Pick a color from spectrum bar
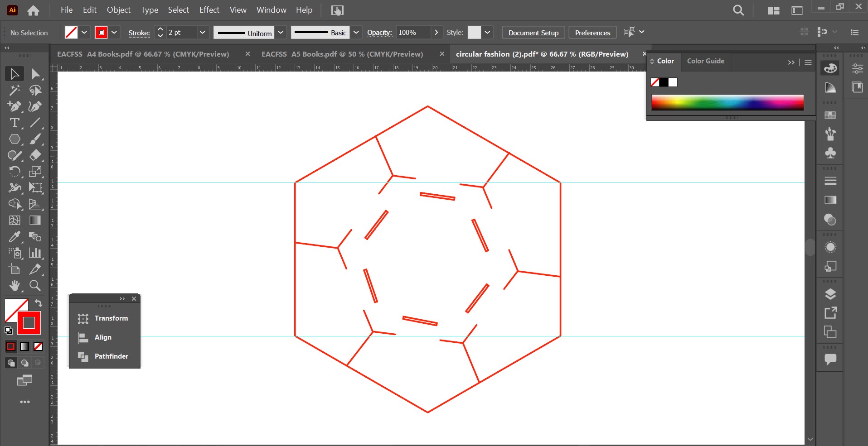Screen dimensions: 868x446 pos(727,102)
